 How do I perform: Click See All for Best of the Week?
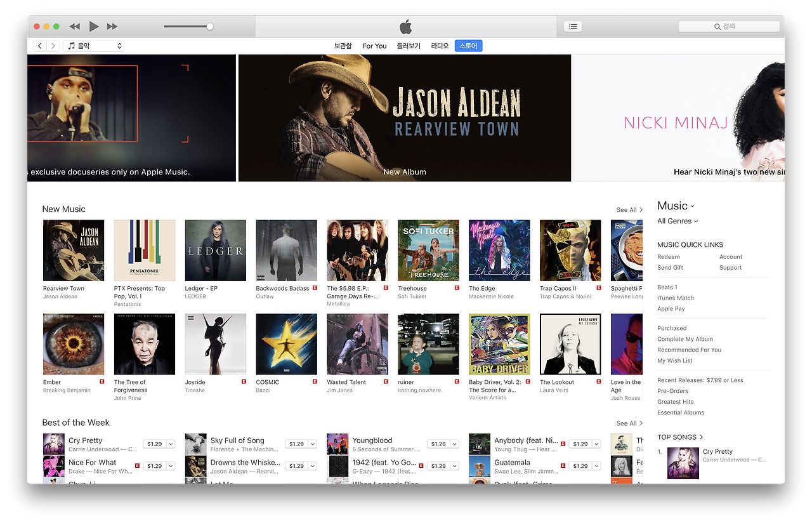629,423
